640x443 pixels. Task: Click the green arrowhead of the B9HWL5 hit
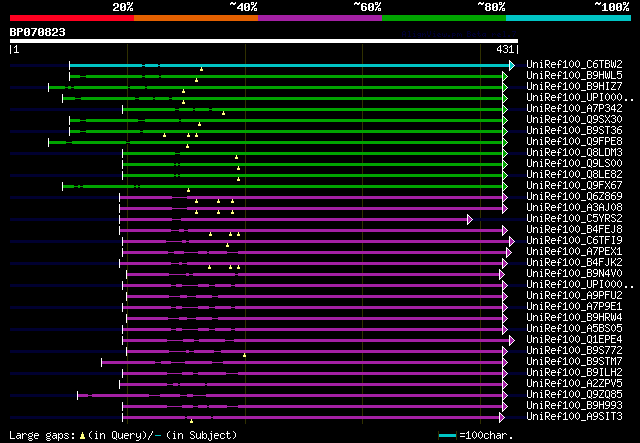coord(505,76)
